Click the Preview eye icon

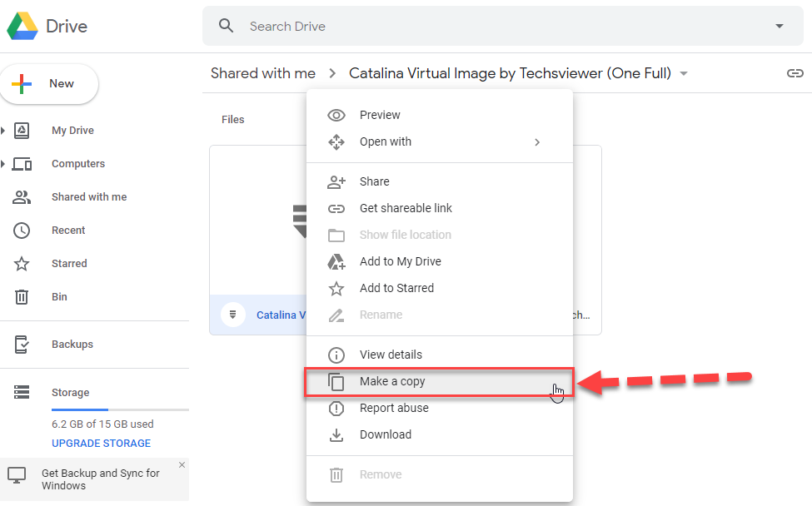coord(336,115)
